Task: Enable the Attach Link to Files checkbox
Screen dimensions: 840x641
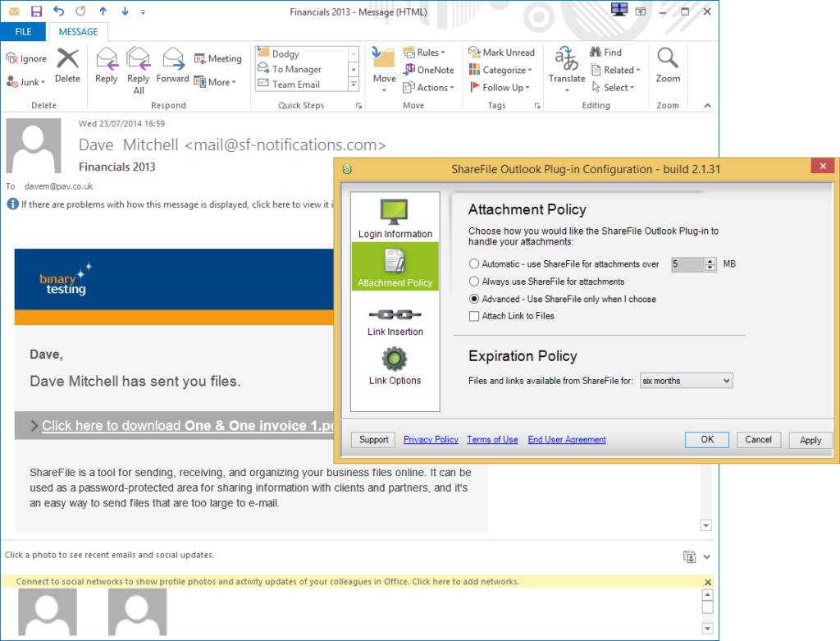Action: pos(473,315)
